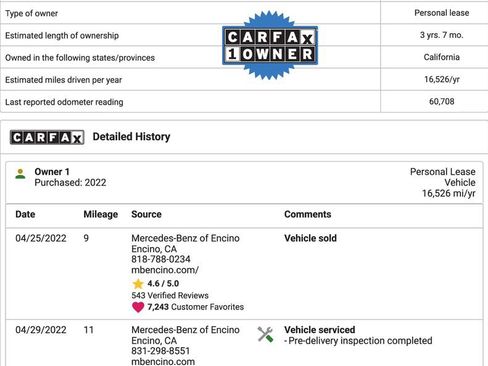The width and height of the screenshot is (488, 366).
Task: Click the wrench service icon
Action: click(265, 334)
